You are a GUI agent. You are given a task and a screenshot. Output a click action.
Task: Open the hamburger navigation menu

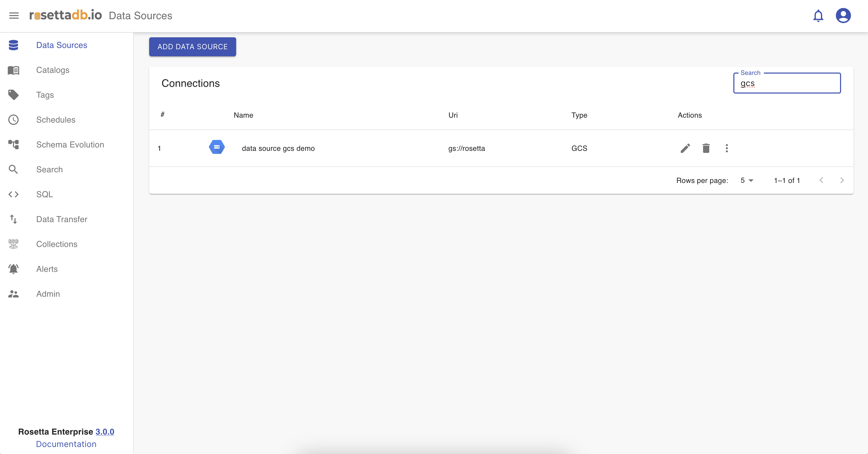pos(14,16)
